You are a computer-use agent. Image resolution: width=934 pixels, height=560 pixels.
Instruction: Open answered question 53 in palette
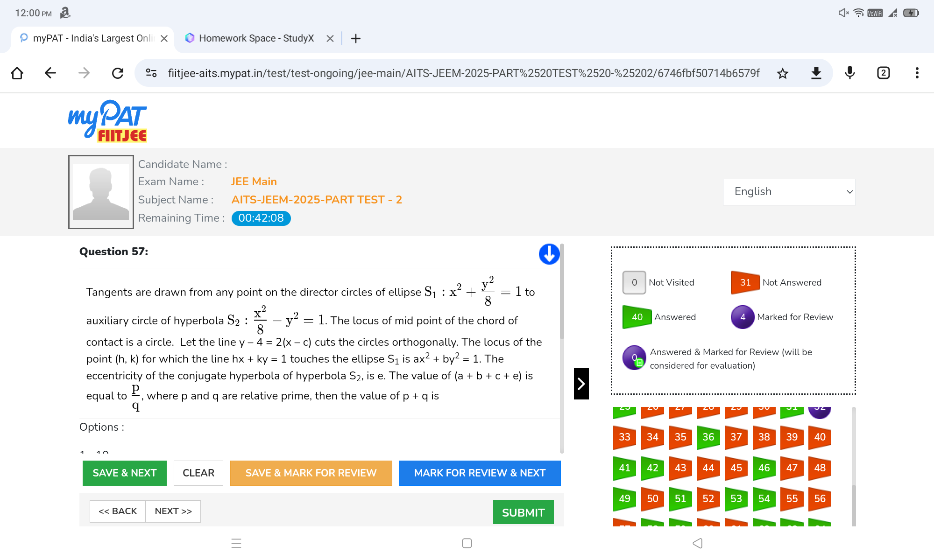tap(736, 499)
